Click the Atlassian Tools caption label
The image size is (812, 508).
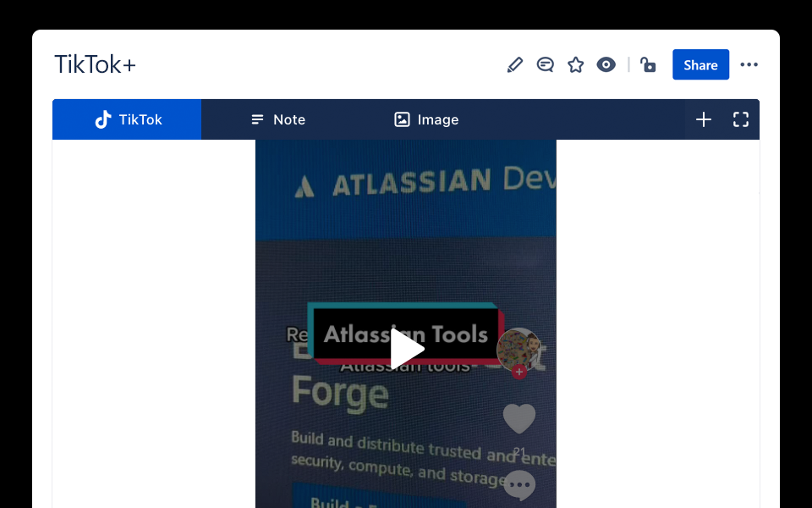405,334
